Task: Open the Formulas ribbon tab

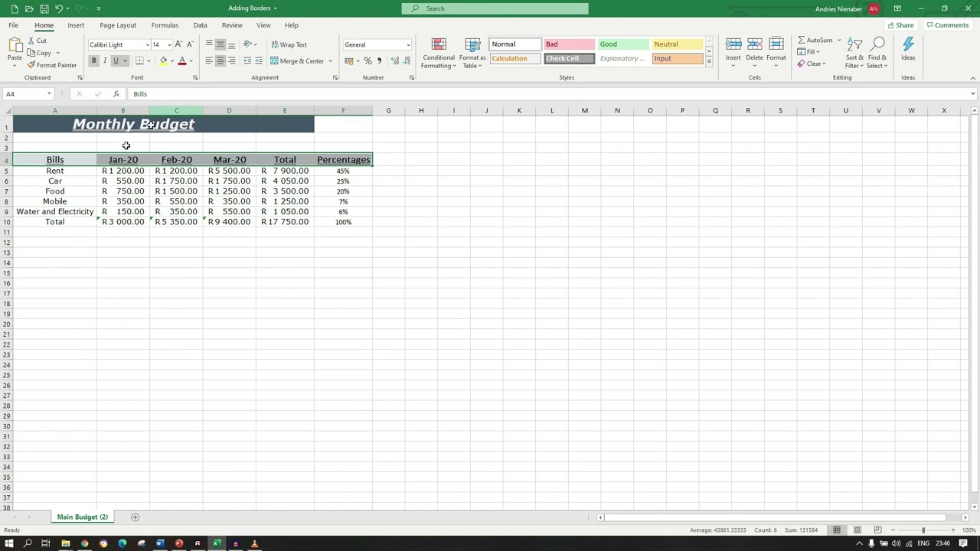Action: click(x=165, y=25)
